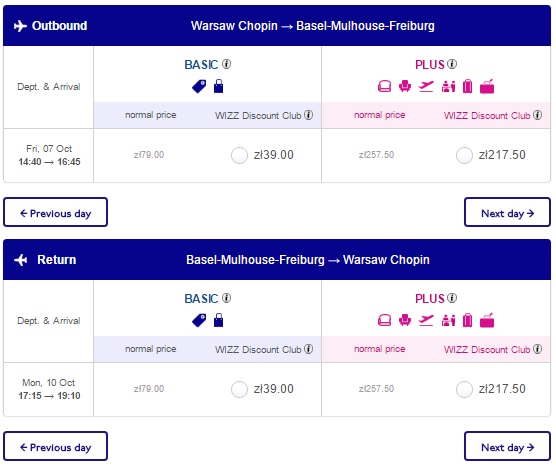Click the outbound PLUS seat selection icon
This screenshot has width=556, height=470.
(x=405, y=86)
